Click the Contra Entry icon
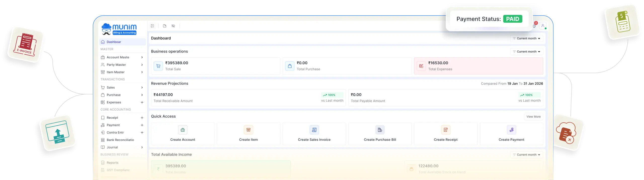This screenshot has height=180, width=644. (x=103, y=133)
